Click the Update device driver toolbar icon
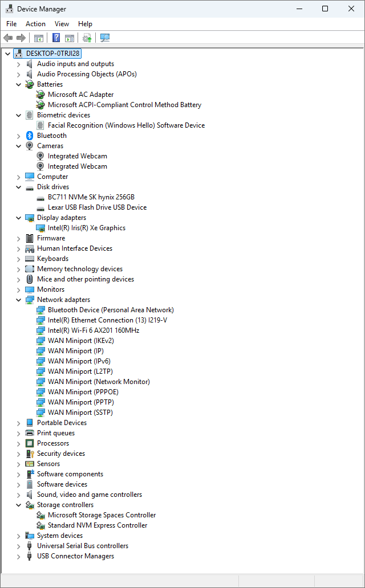The width and height of the screenshot is (365, 588). [x=87, y=38]
